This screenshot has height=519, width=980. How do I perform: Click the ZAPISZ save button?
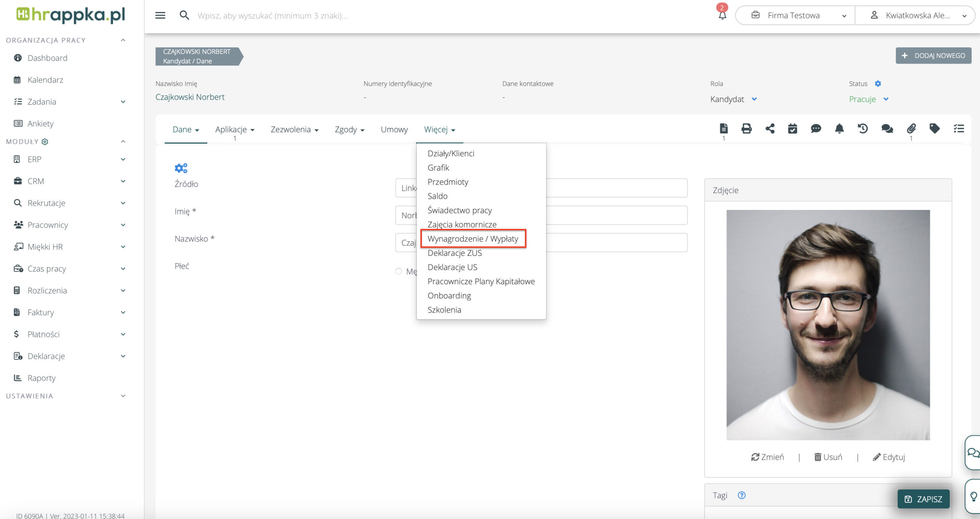(923, 499)
